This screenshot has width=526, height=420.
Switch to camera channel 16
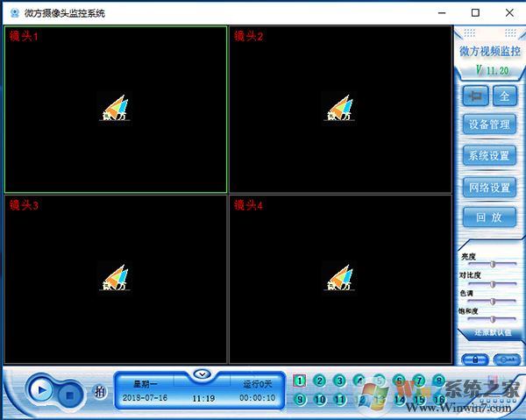[439, 400]
